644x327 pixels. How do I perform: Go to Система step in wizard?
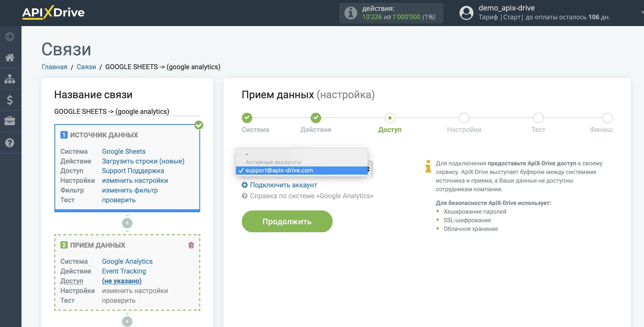pos(247,118)
